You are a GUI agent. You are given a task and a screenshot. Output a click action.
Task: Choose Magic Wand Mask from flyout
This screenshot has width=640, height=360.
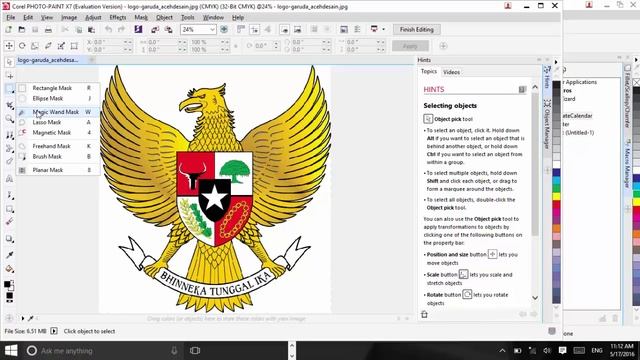point(58,112)
